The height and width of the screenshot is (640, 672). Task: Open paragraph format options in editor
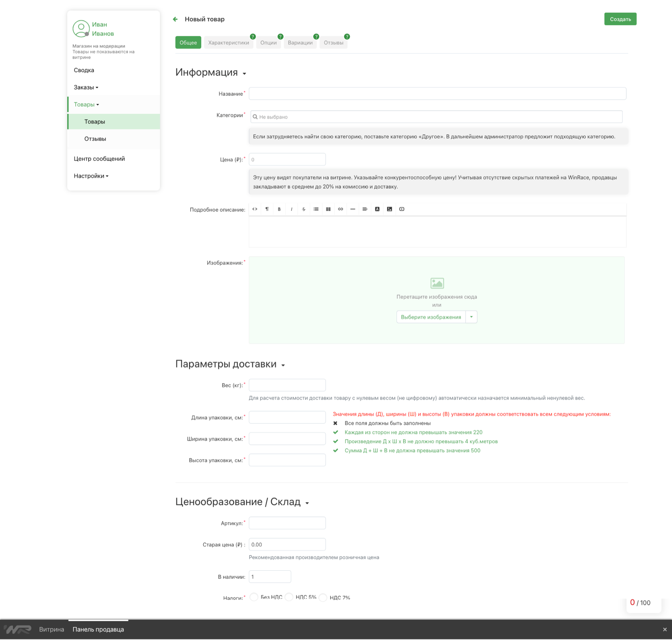[x=267, y=209]
